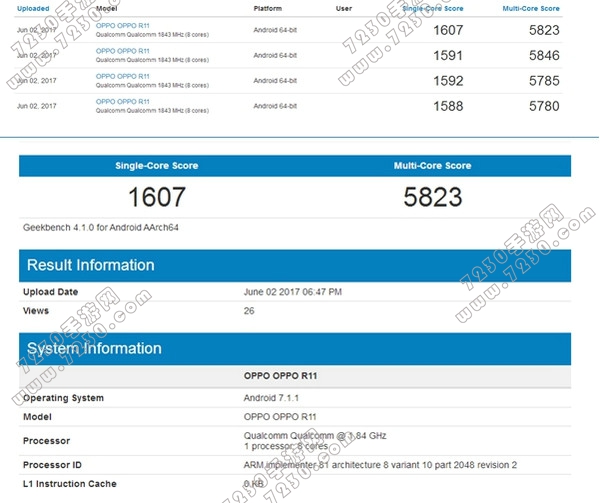Open OPPO R11 result scoring 1591

(122, 51)
